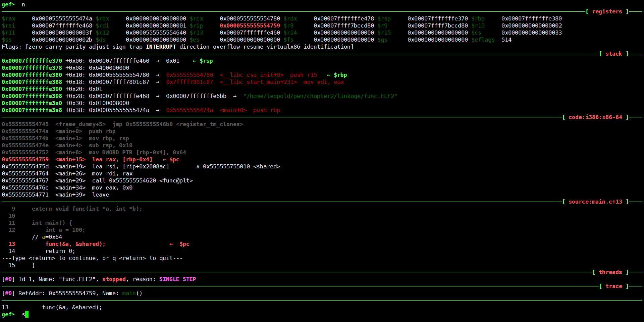Click the comment a=0x64

pos(47,237)
